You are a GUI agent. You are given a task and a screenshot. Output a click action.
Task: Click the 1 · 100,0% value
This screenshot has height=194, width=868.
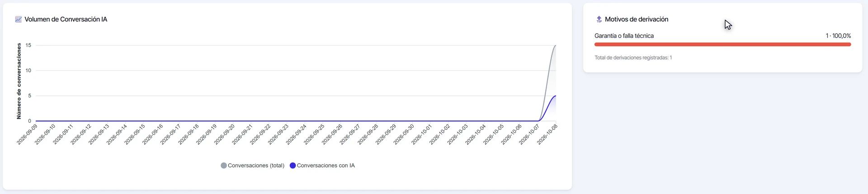pyautogui.click(x=838, y=36)
